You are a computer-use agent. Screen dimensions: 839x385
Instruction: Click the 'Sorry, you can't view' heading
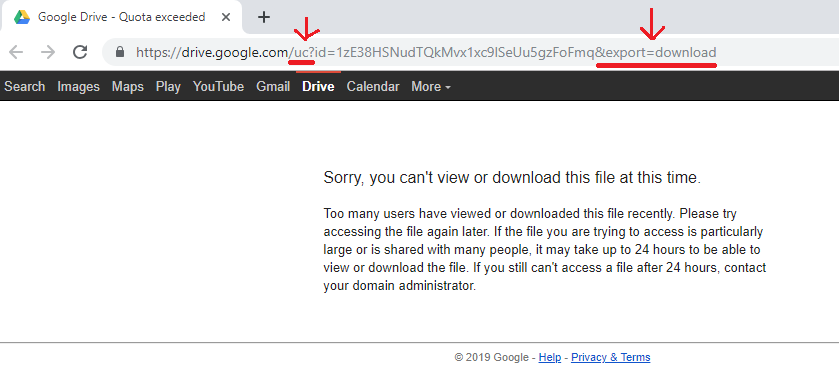coord(512,178)
